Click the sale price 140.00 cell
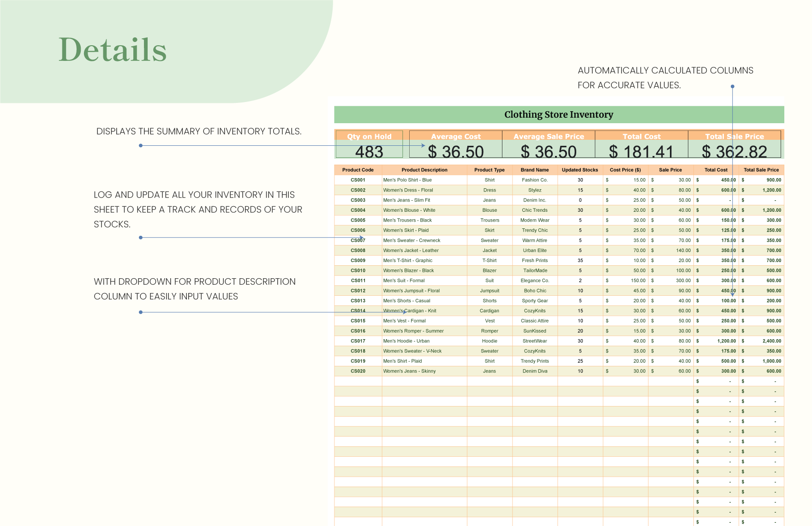Viewport: 812px width, 526px height. [670, 251]
